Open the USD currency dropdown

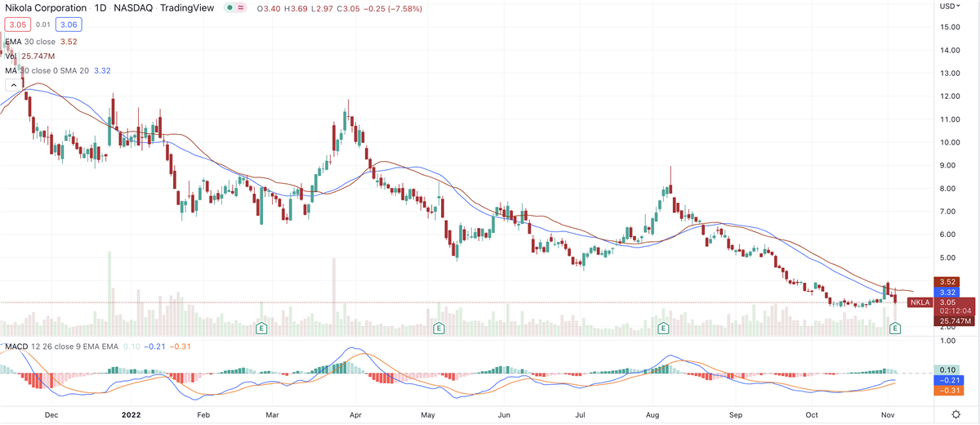pos(951,6)
